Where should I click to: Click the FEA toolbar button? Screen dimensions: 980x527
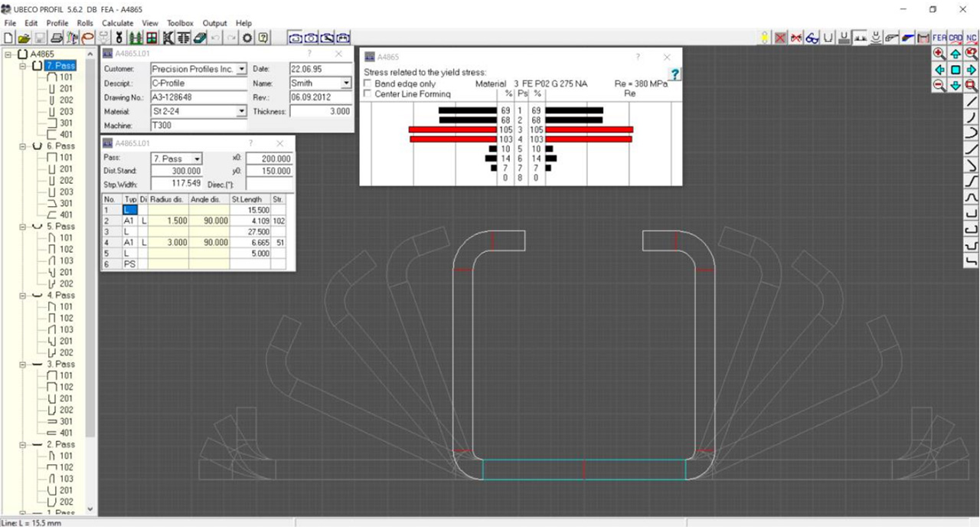tap(939, 38)
